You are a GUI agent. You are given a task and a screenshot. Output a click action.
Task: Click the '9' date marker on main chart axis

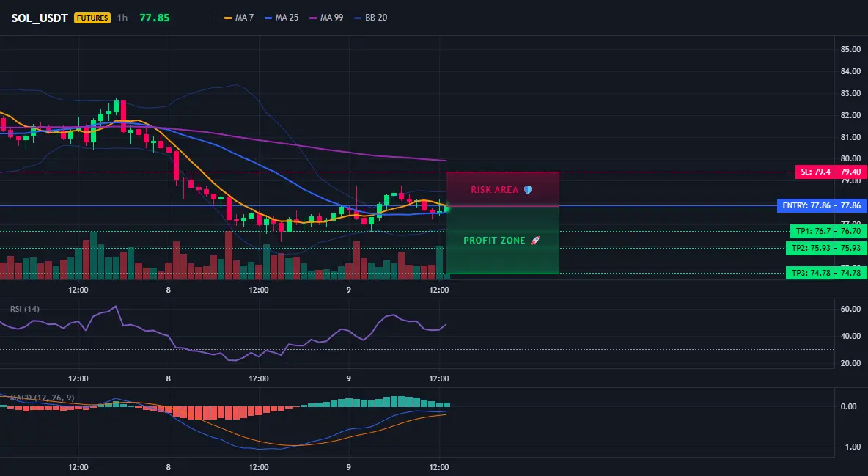pos(349,290)
